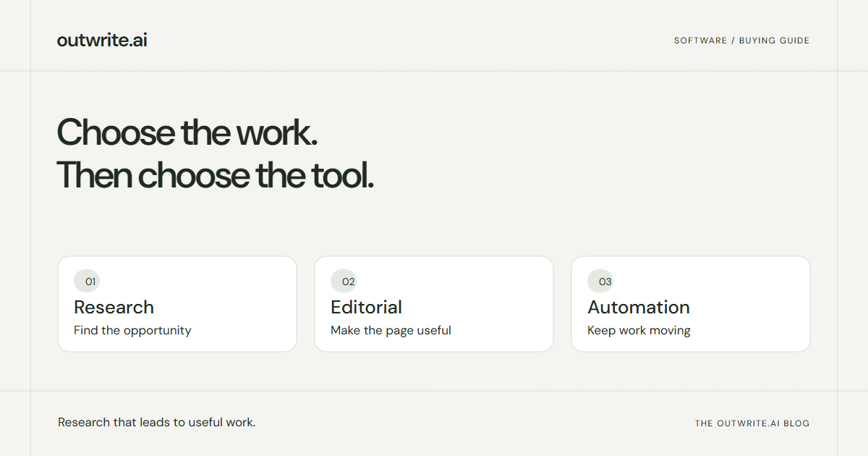Image resolution: width=868 pixels, height=456 pixels.
Task: Click the headline line 'Then choose the tool.'
Action: tap(216, 175)
